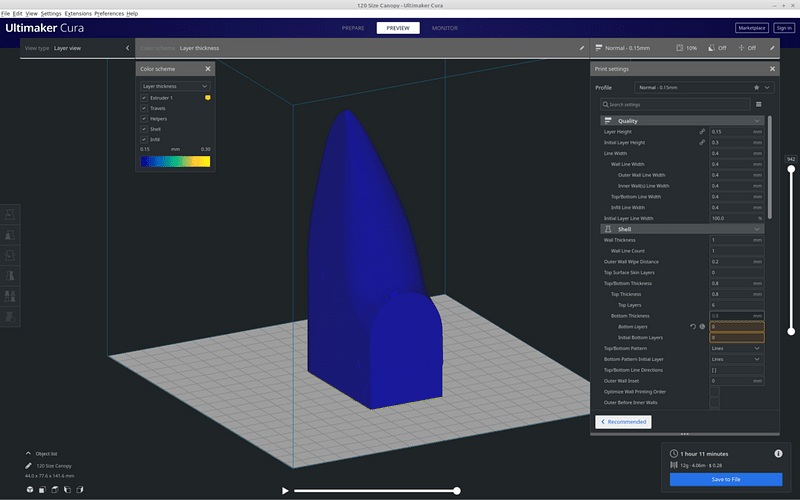Switch to 3D view camera icon
Image resolution: width=800 pixels, height=500 pixels.
(30, 489)
